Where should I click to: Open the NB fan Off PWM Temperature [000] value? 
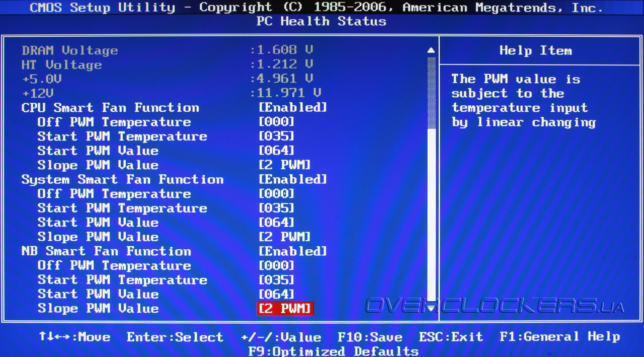pyautogui.click(x=276, y=265)
